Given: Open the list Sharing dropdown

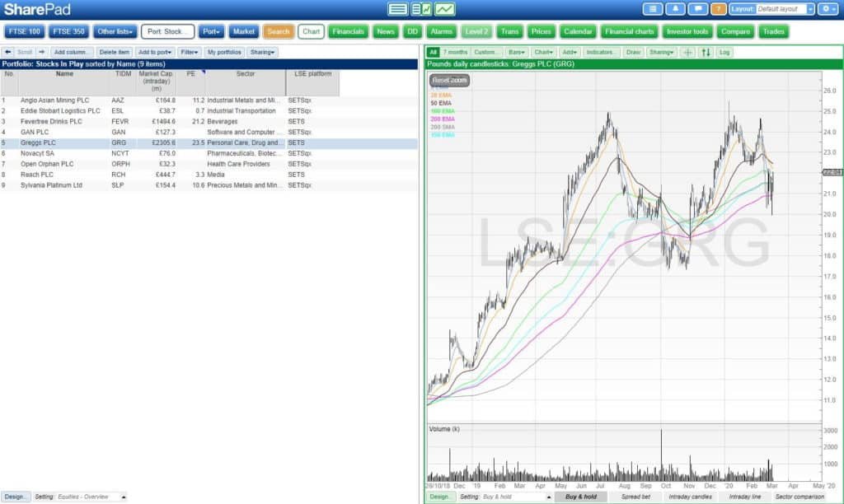Looking at the screenshot, I should tap(263, 52).
